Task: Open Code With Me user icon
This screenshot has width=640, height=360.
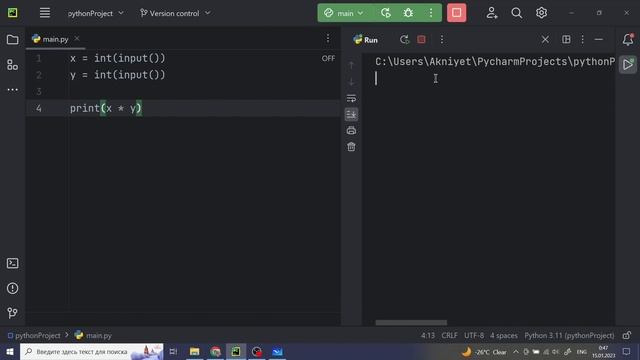Action: tap(492, 13)
